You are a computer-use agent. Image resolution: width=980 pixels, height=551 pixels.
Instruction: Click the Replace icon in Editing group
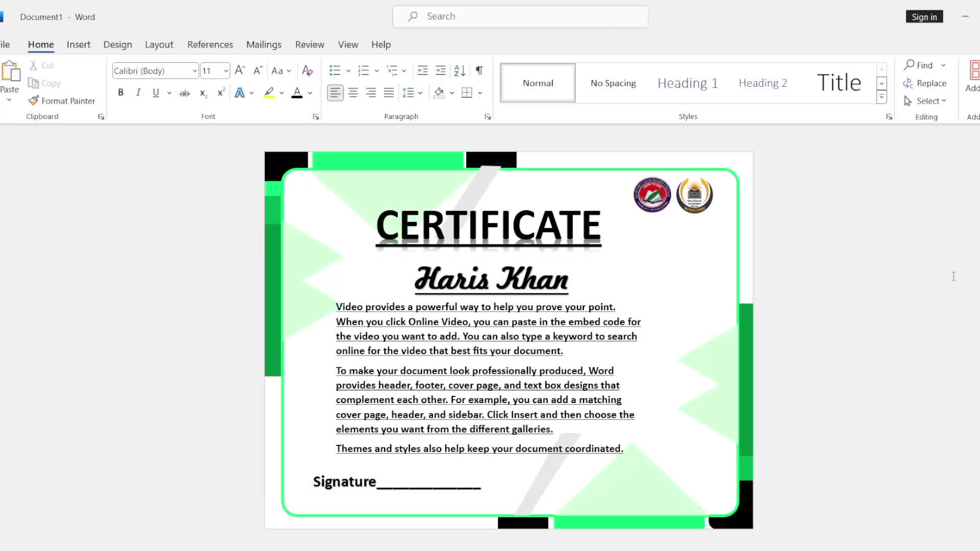[908, 83]
